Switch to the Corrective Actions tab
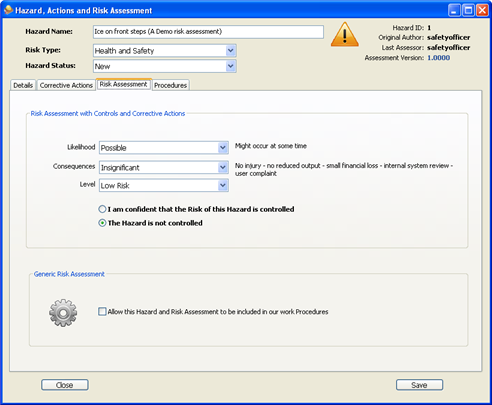Viewport: 492px width, 405px height. tap(66, 85)
